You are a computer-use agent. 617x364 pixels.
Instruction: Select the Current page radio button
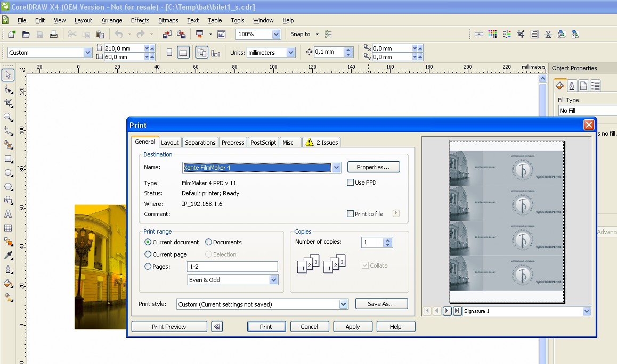point(148,254)
